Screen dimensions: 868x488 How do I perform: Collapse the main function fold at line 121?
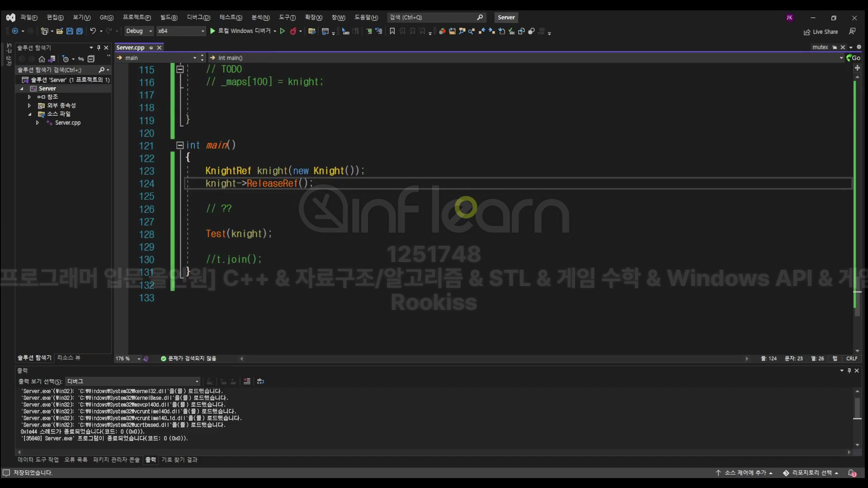[179, 145]
